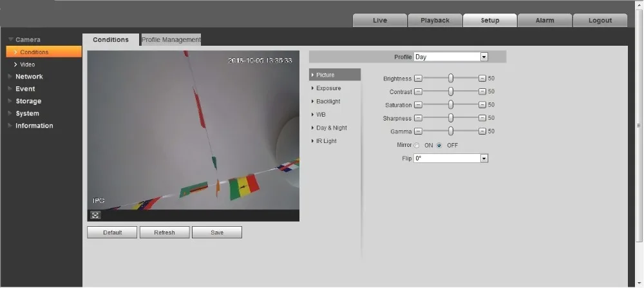Decrease Brightness with left minus button

pyautogui.click(x=418, y=79)
